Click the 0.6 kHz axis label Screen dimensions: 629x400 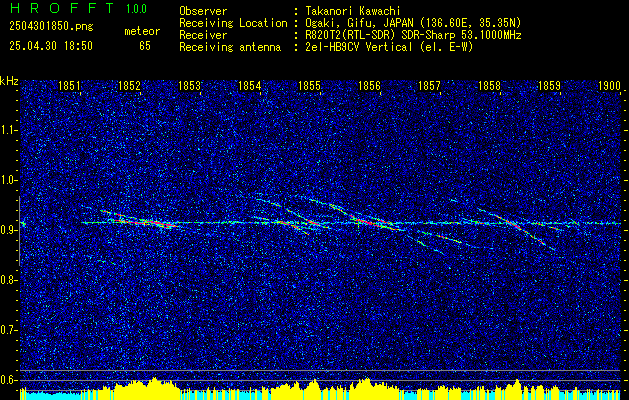click(x=8, y=380)
